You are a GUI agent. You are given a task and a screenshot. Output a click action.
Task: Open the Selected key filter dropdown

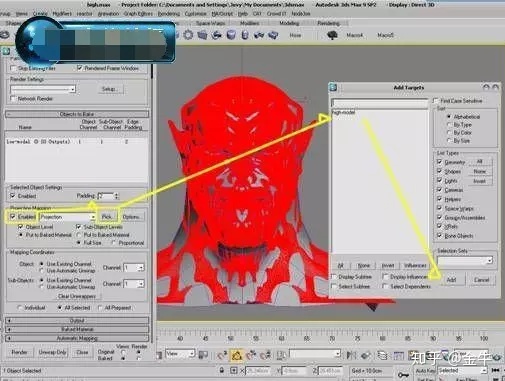coord(462,370)
